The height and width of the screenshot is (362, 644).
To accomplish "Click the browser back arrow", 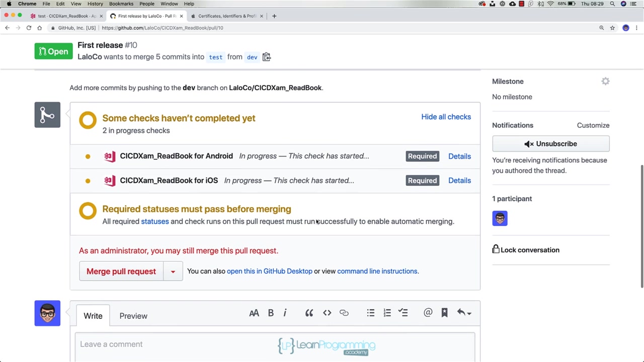I will click(7, 28).
